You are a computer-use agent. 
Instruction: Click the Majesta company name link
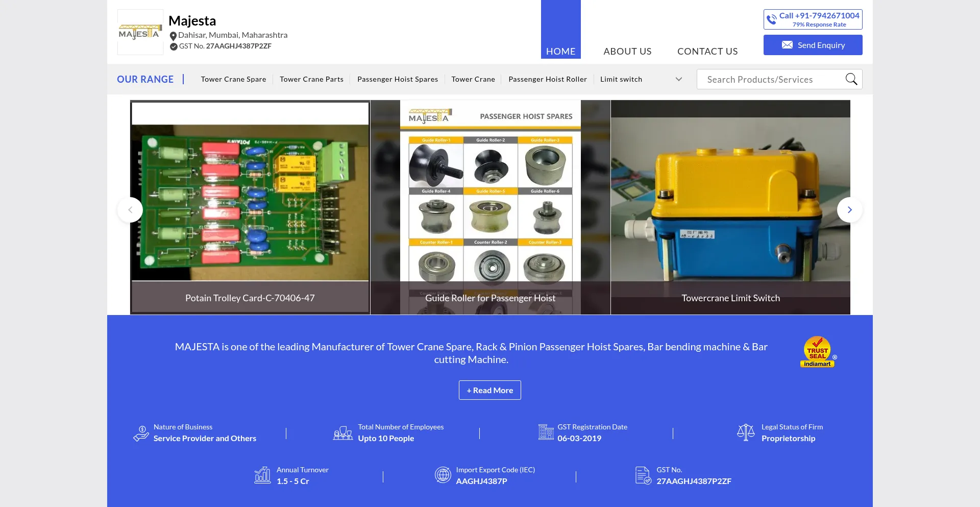click(x=192, y=20)
